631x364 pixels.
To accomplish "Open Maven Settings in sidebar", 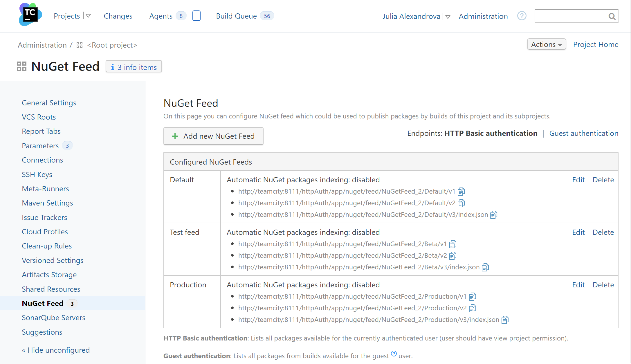I will coord(48,203).
